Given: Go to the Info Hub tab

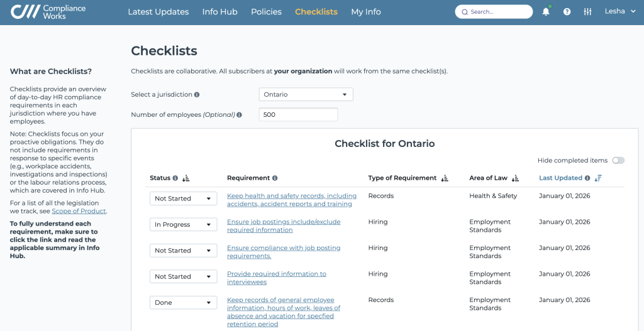Looking at the screenshot, I should [219, 12].
